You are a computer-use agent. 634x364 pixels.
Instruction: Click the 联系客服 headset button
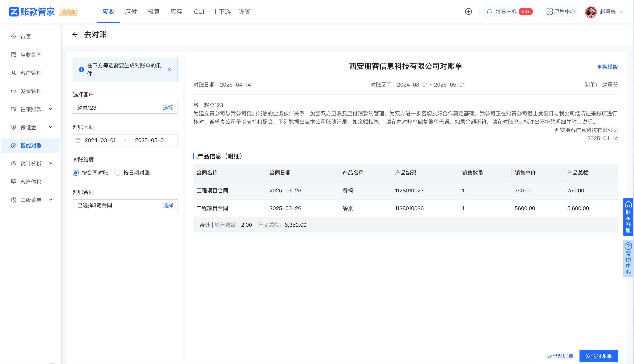coord(628,217)
